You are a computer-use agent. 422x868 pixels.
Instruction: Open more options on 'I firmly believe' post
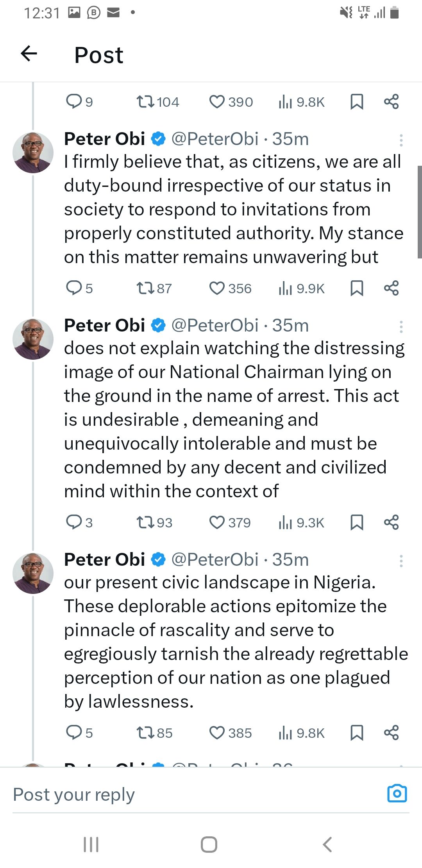point(401,140)
